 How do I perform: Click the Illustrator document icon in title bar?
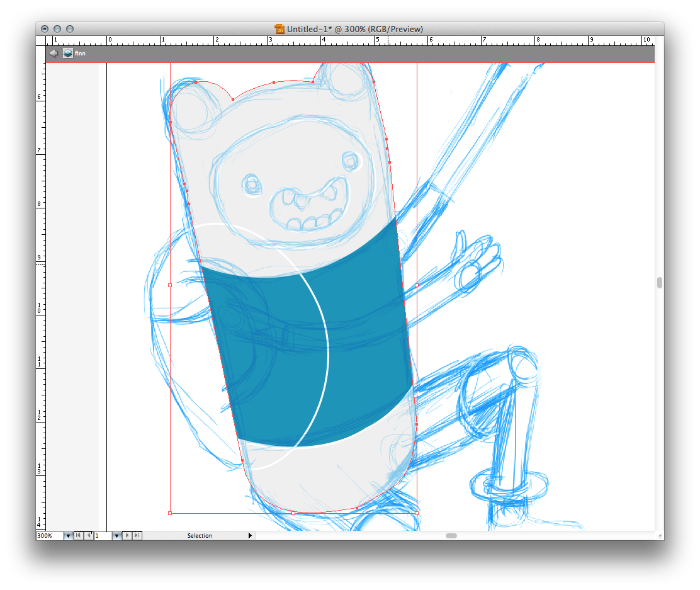pos(279,29)
